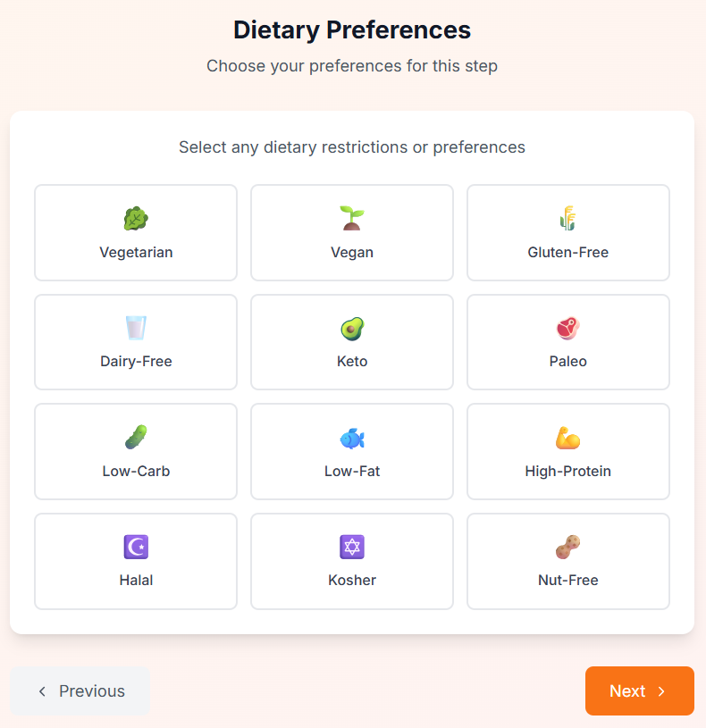Click the Next button
The height and width of the screenshot is (728, 706).
pyautogui.click(x=639, y=690)
